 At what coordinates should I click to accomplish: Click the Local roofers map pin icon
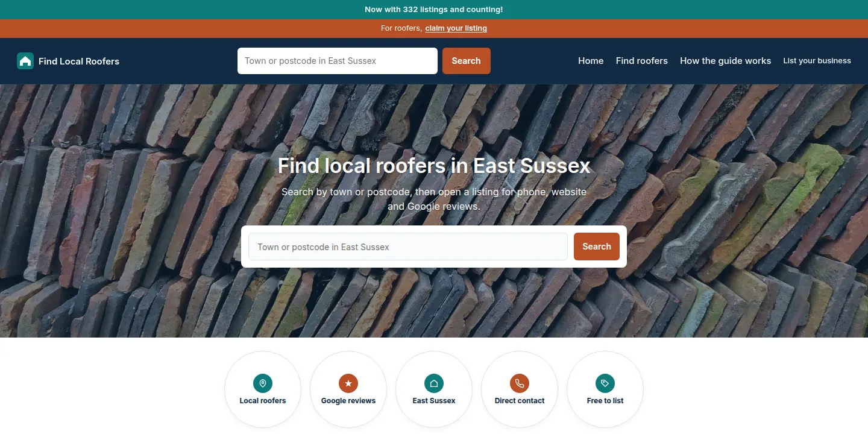point(263,383)
